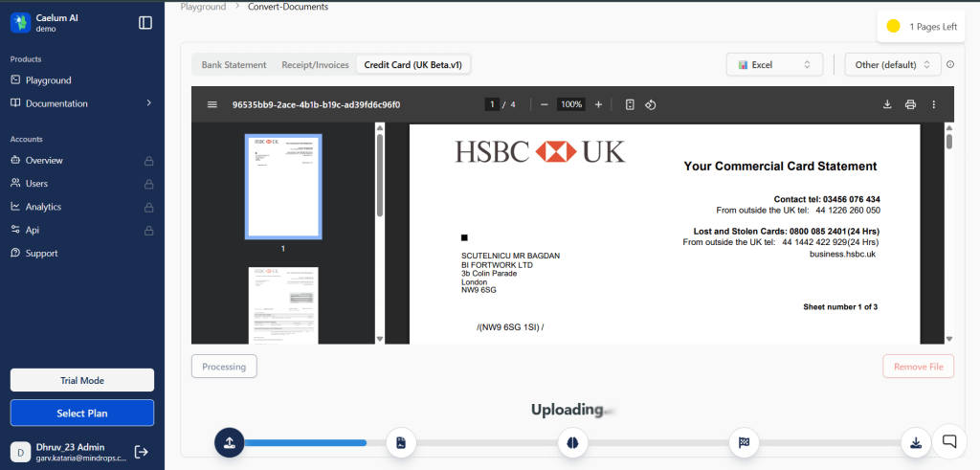
Task: Click the PDF document vertical scrollbar
Action: (x=948, y=141)
